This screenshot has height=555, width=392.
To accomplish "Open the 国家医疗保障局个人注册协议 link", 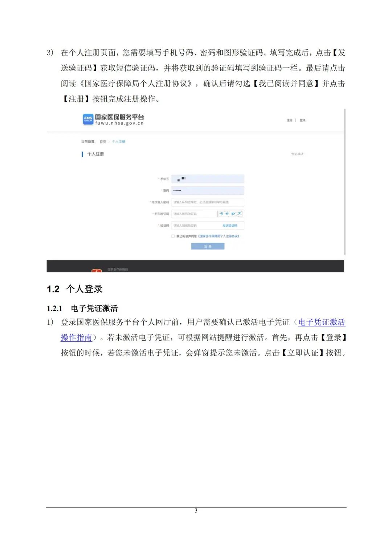I will 219,236.
